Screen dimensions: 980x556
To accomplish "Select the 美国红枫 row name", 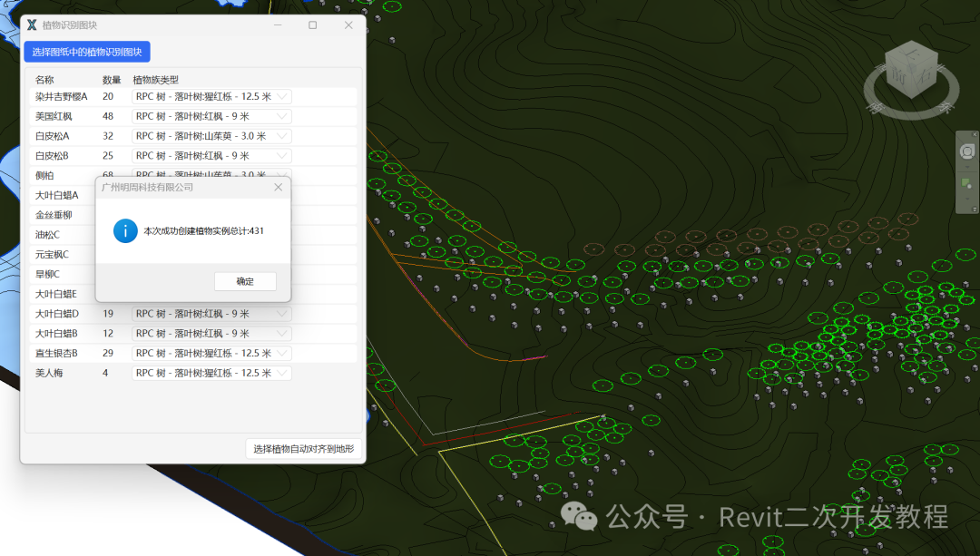I will pyautogui.click(x=54, y=116).
